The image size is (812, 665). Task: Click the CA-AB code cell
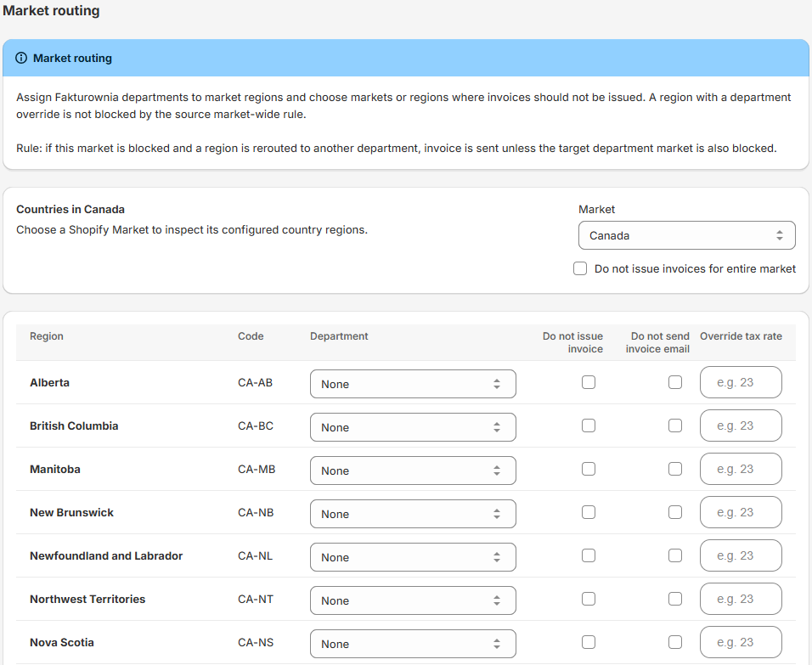pyautogui.click(x=256, y=382)
